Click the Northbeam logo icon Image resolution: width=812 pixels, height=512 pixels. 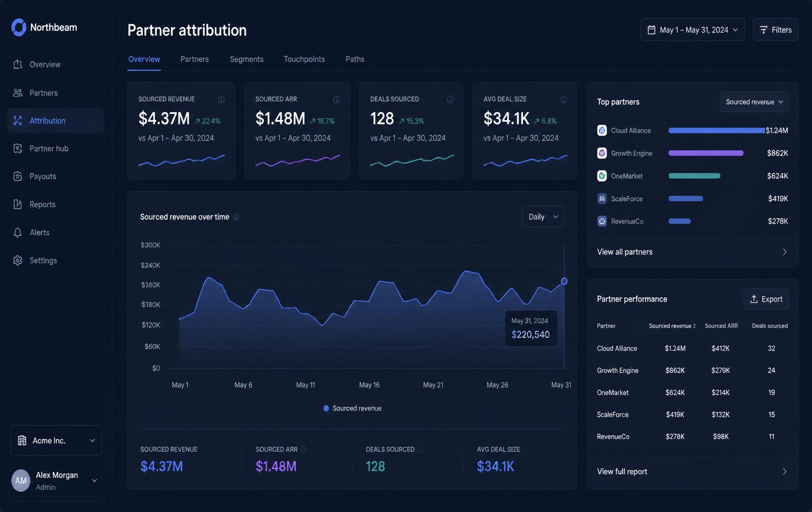[x=19, y=27]
